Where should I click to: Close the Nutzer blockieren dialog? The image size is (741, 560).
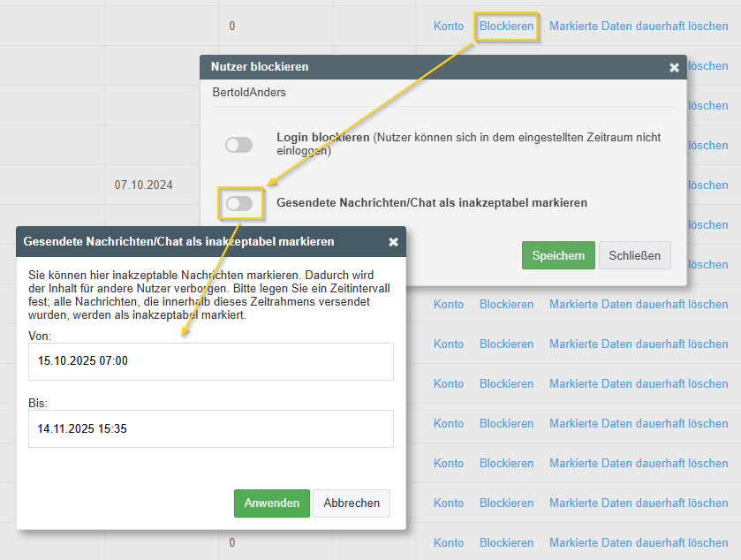[674, 67]
